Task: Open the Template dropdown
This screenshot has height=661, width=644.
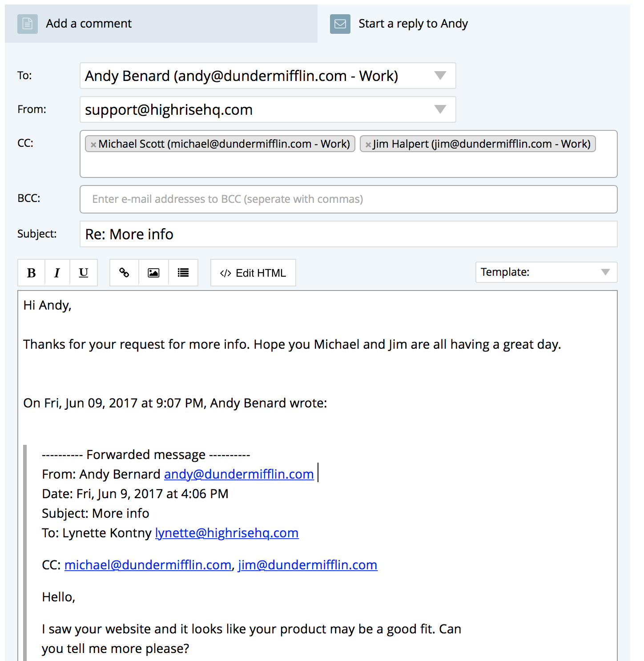Action: point(546,272)
